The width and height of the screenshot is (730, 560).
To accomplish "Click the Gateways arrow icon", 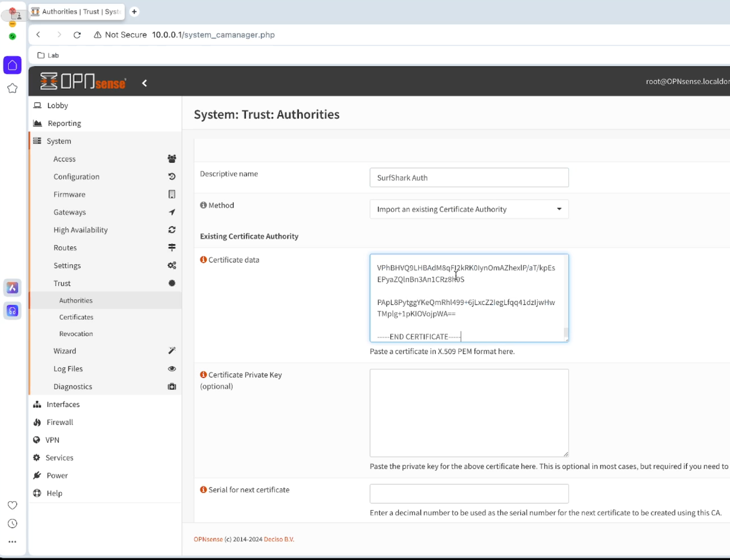I will tap(172, 212).
